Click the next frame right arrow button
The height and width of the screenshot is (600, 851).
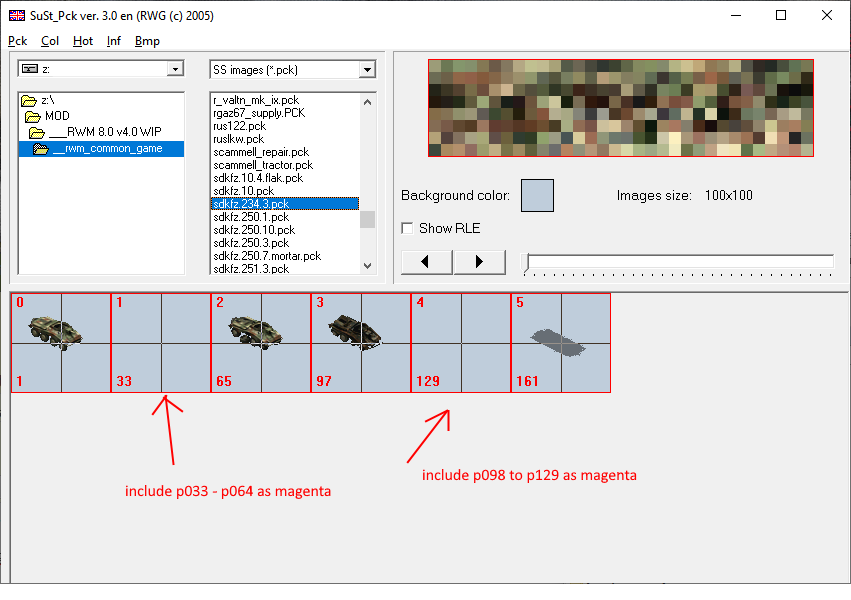point(479,262)
